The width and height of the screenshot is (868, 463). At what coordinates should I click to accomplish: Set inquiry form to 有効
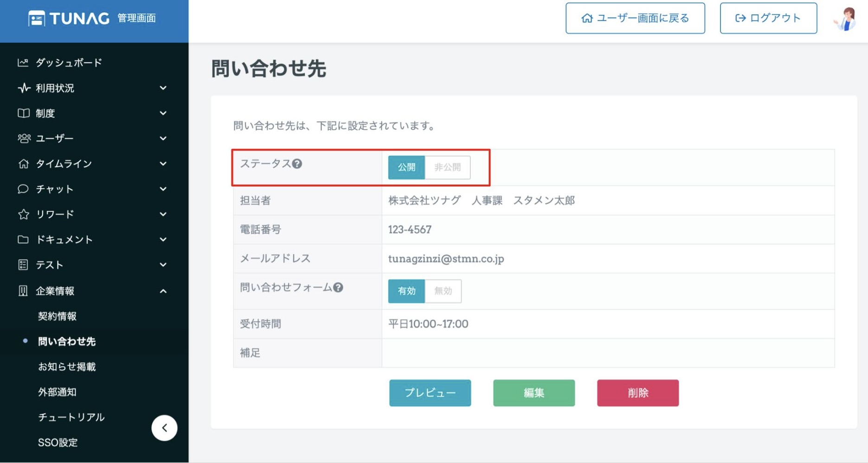click(406, 291)
